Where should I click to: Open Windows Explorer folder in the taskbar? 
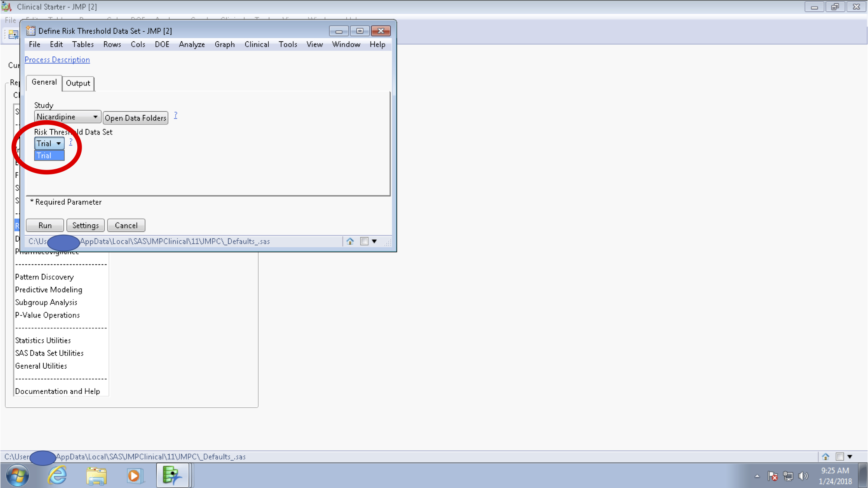point(96,475)
